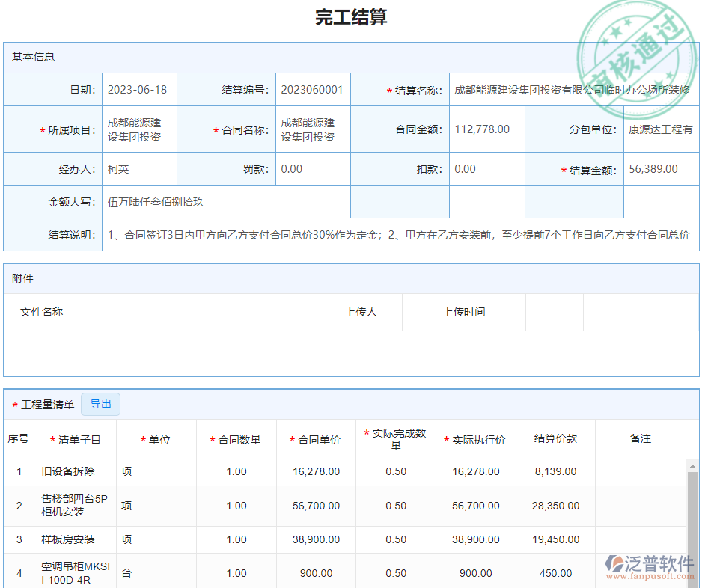The height and width of the screenshot is (588, 702).
Task: Select the 分包单位 field showing 康源达工程
Action: [662, 129]
